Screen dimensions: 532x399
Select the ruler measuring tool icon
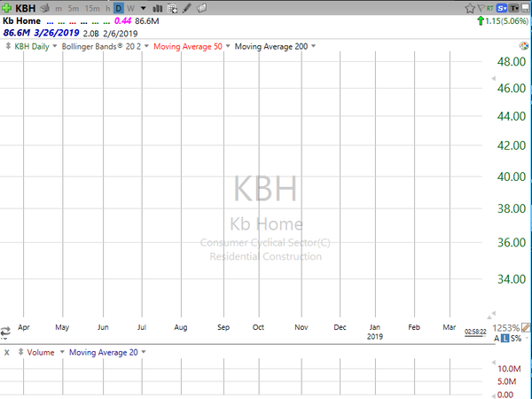526,327
